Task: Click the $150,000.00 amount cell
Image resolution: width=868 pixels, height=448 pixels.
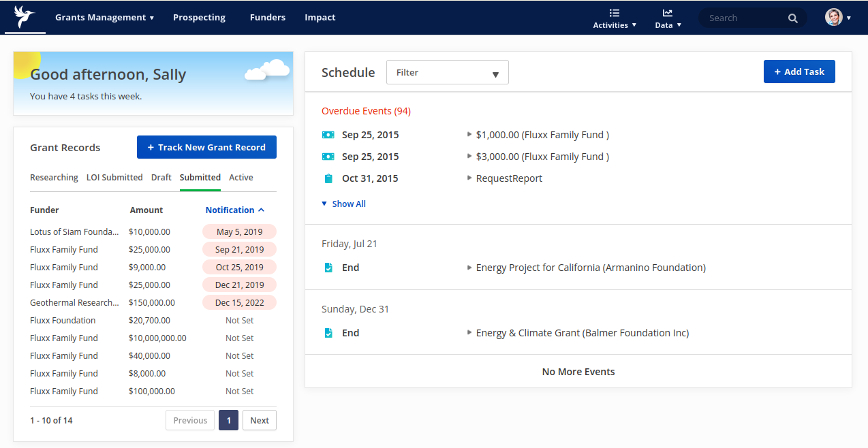Action: 151,302
